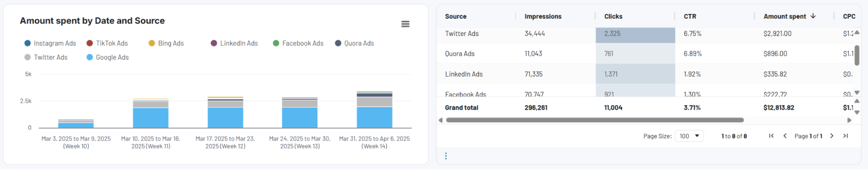
Task: Click the Quora Ads amount $896.00
Action: [775, 54]
